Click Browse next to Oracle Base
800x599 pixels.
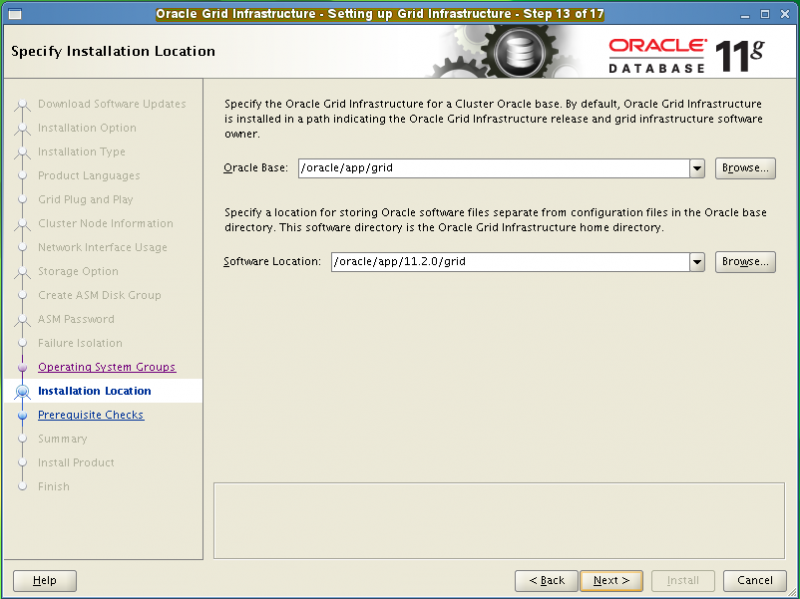[744, 168]
